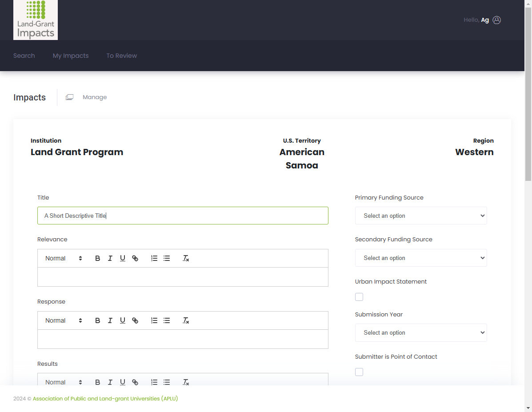Click the Land Grant Program institution name
This screenshot has height=412, width=532.
77,152
